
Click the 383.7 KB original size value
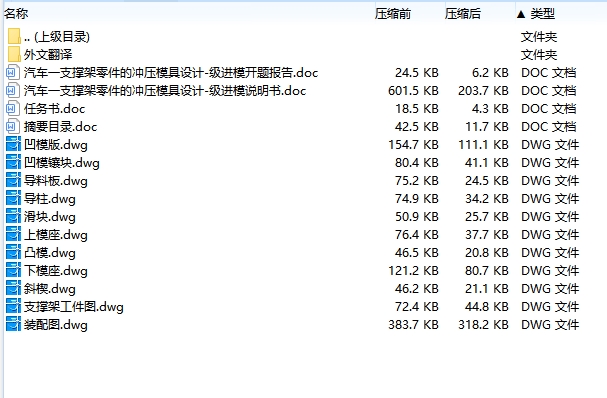click(413, 324)
